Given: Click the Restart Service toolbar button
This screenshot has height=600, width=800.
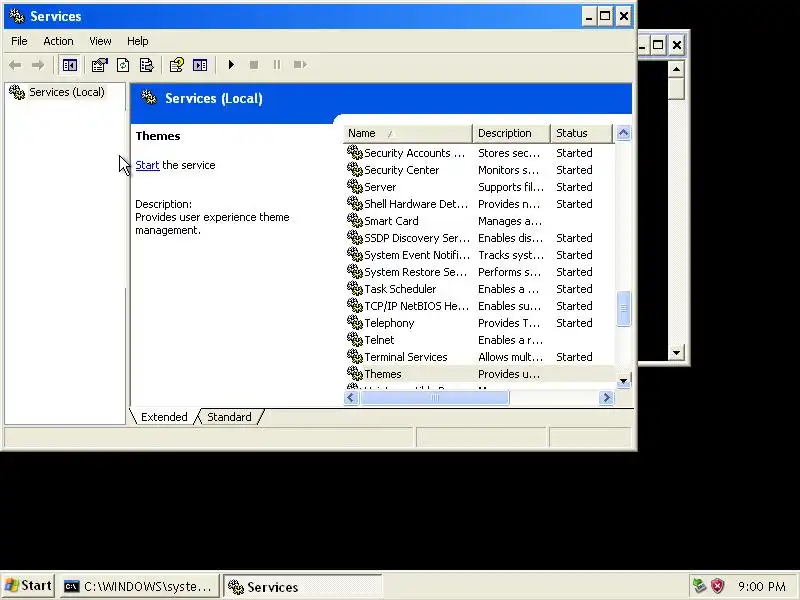Looking at the screenshot, I should [300, 65].
